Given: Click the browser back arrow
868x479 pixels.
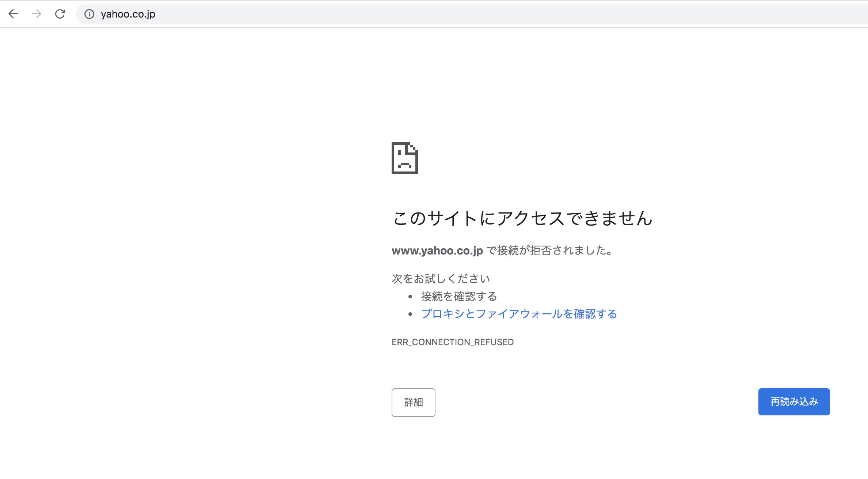Looking at the screenshot, I should (13, 14).
